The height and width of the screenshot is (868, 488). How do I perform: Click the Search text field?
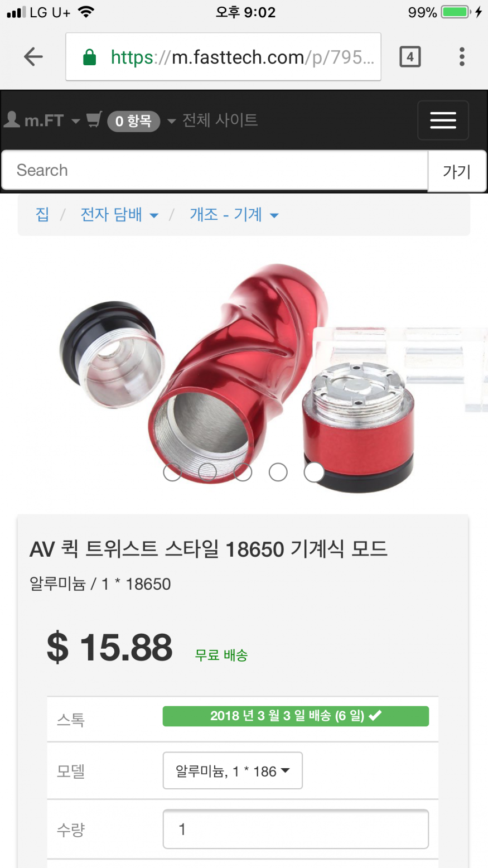[215, 170]
